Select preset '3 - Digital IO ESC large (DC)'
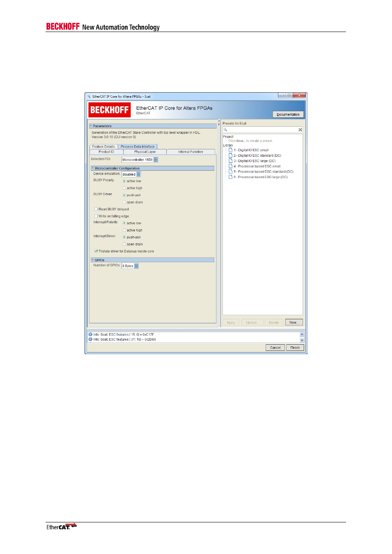 [254, 161]
